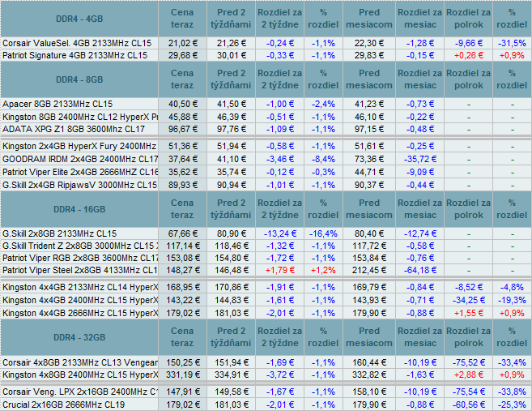Select the 331,19 € current price cell
The width and height of the screenshot is (532, 411).
(x=182, y=375)
